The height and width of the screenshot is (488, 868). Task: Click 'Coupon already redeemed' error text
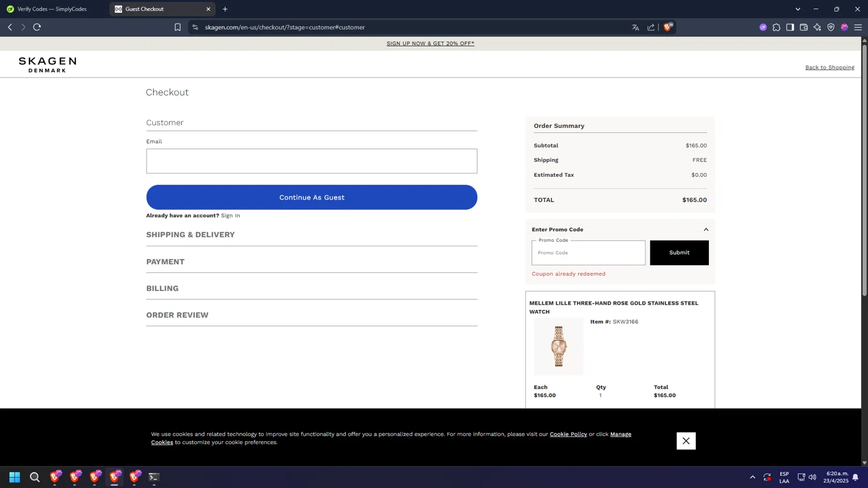pyautogui.click(x=568, y=274)
